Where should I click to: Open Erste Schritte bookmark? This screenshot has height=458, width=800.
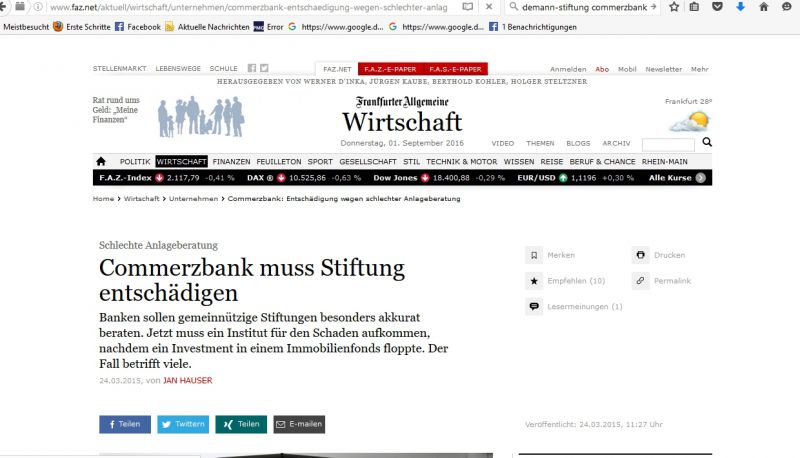82,27
